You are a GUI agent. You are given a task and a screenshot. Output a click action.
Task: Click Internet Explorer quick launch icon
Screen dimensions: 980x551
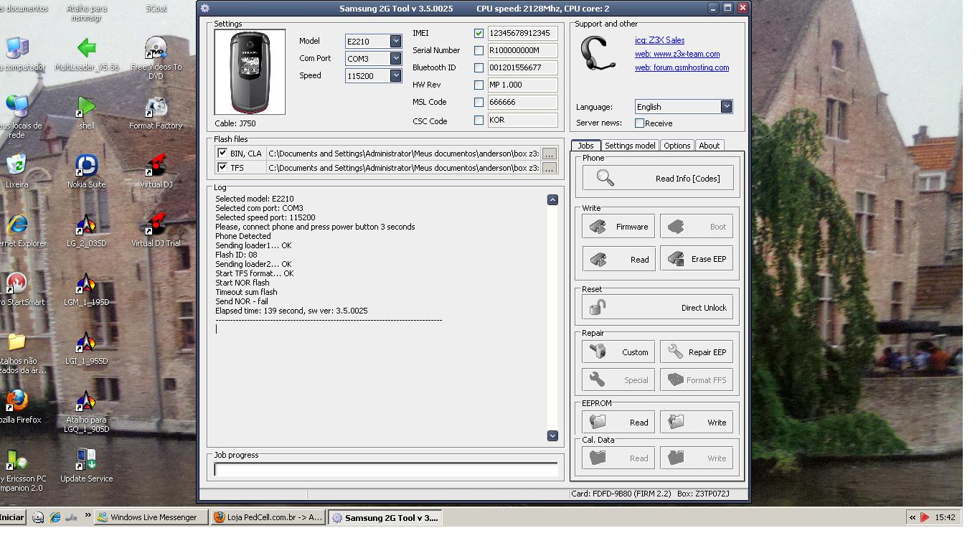pyautogui.click(x=55, y=517)
